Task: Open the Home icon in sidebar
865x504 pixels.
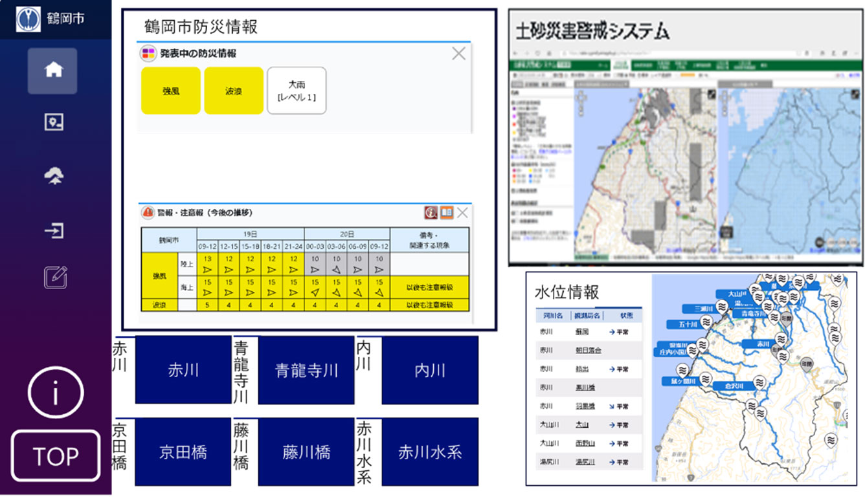Action: [x=52, y=71]
